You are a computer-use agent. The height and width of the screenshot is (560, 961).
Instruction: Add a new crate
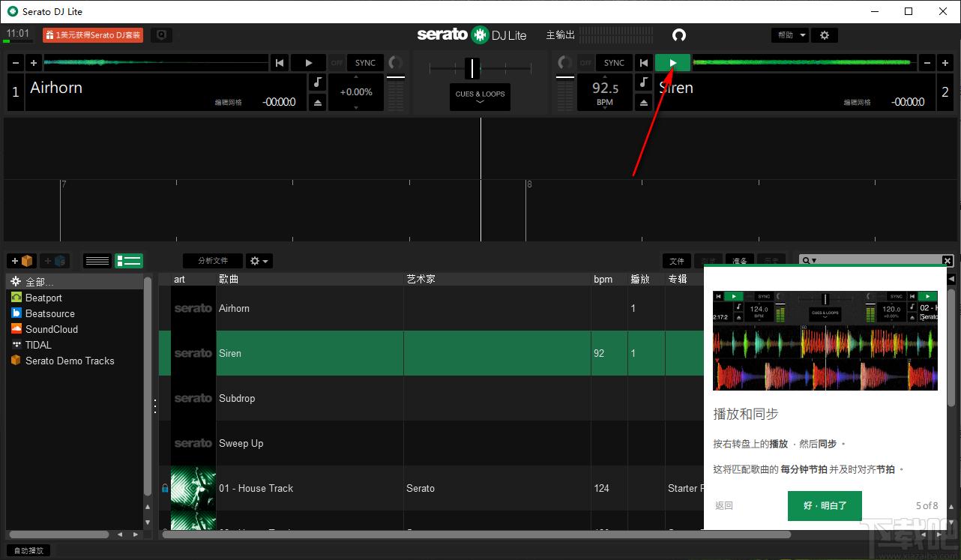21,261
